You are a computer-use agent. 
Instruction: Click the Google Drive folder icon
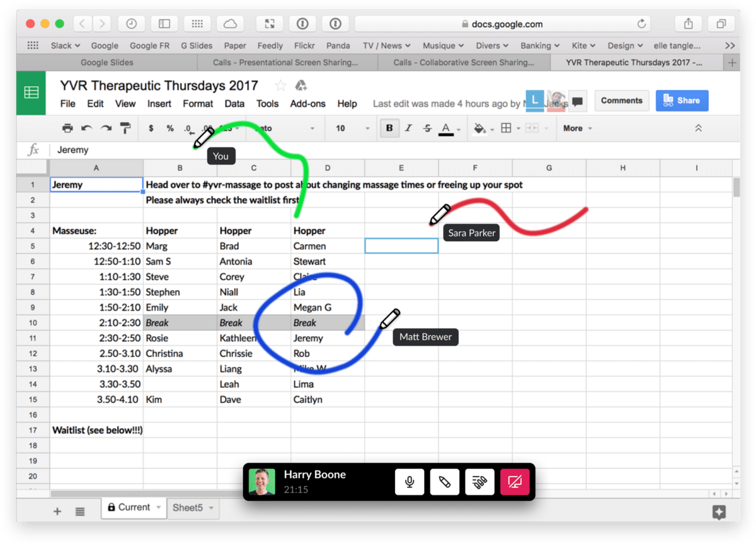coord(301,86)
